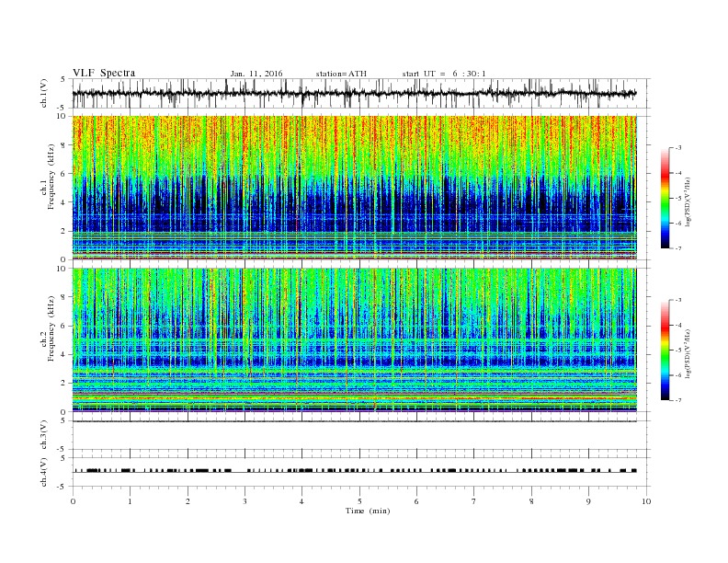Click time axis tick label "9"

tap(588, 501)
